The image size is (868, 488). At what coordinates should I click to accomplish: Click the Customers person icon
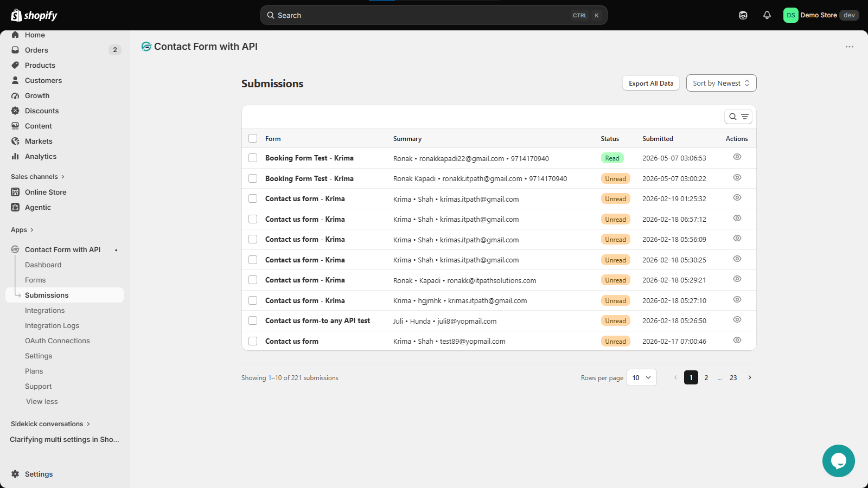15,80
